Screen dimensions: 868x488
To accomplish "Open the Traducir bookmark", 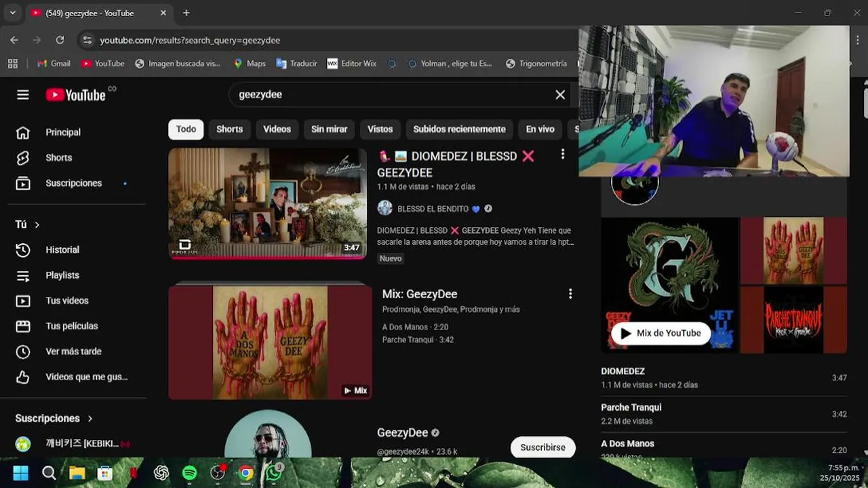I will (296, 63).
